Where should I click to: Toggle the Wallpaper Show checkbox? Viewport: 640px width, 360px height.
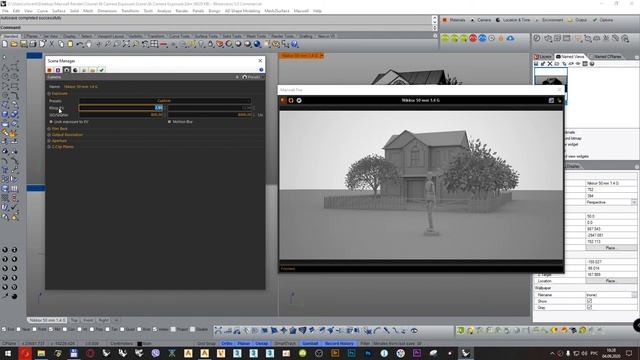(589, 301)
